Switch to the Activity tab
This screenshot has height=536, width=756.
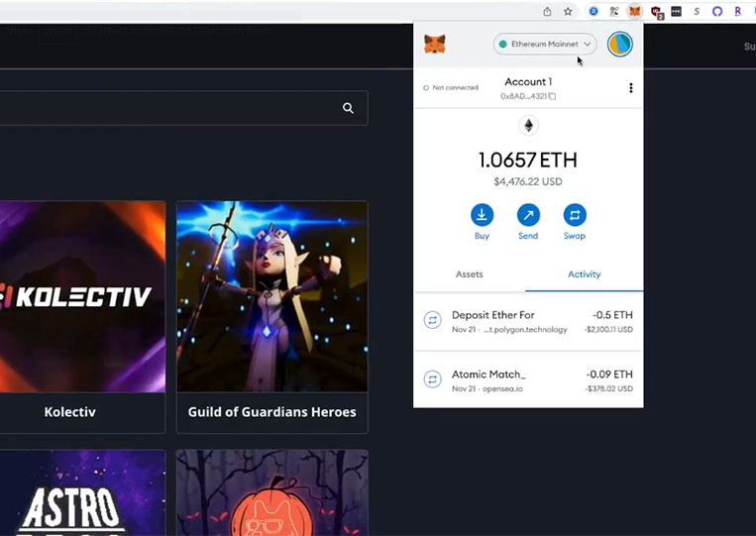point(585,274)
